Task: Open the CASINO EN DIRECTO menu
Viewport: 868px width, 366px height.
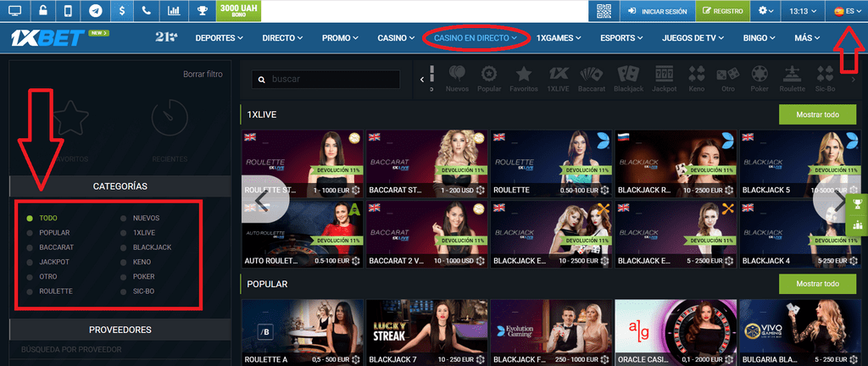Action: 476,38
